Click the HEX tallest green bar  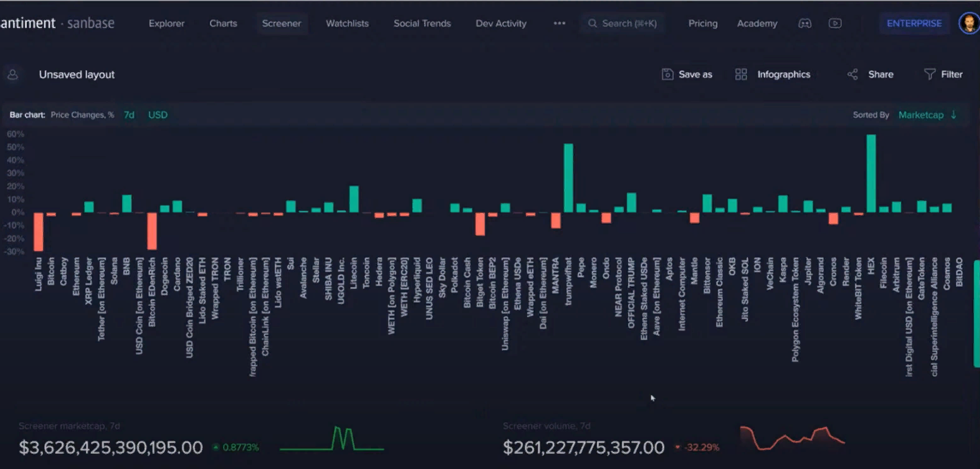point(871,174)
